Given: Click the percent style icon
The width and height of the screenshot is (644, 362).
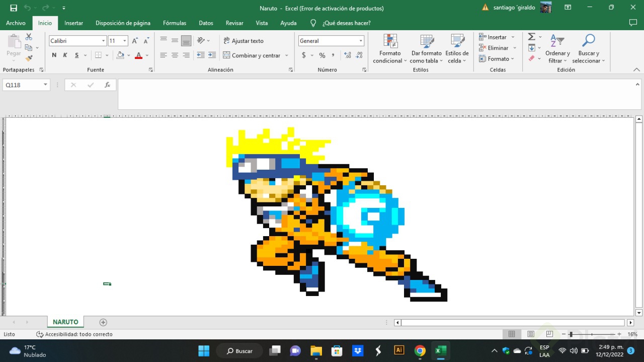Looking at the screenshot, I should 322,55.
